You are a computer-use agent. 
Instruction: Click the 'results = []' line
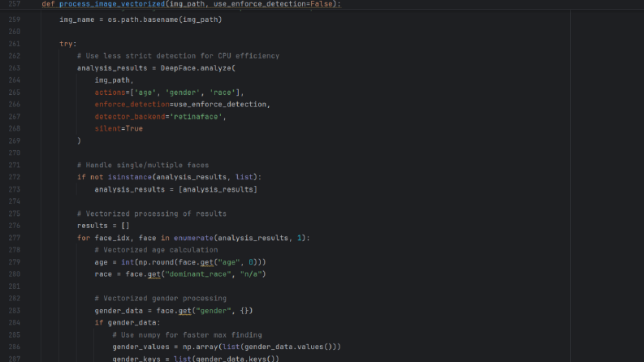[x=103, y=226]
